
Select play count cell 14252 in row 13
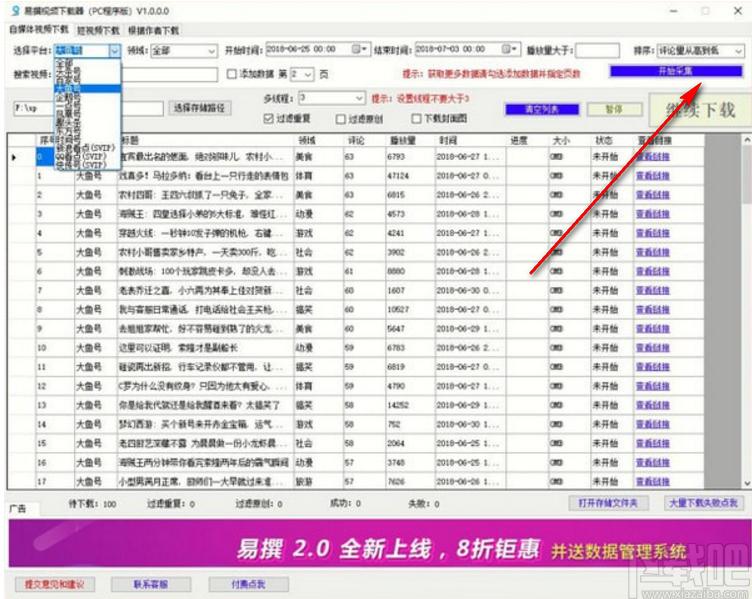click(410, 405)
